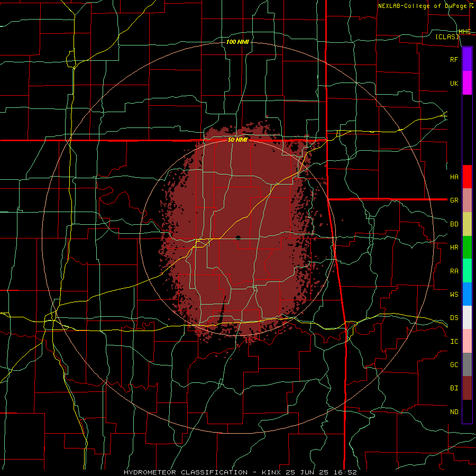The image size is (476, 476).
Task: Click the light pink IC legend swatch
Action: pos(467,341)
